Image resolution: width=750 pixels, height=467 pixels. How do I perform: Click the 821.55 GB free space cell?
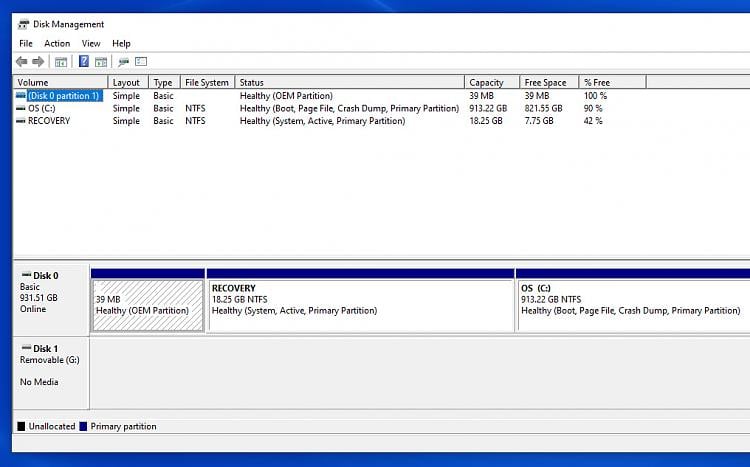click(x=543, y=108)
